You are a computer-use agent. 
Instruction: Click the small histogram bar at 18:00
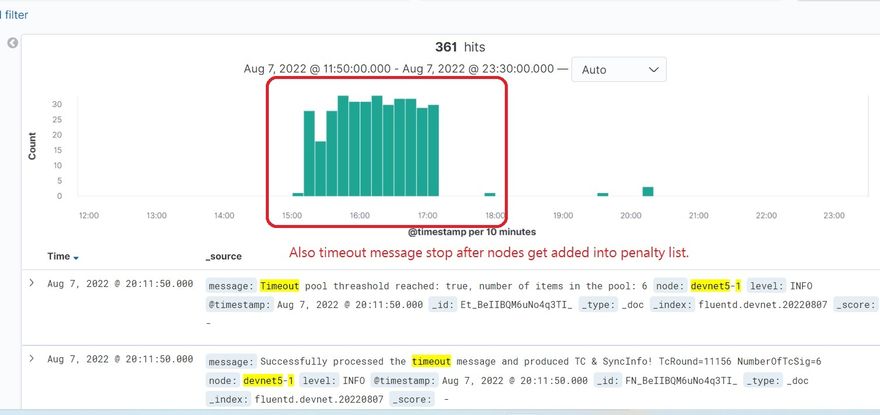(490, 194)
